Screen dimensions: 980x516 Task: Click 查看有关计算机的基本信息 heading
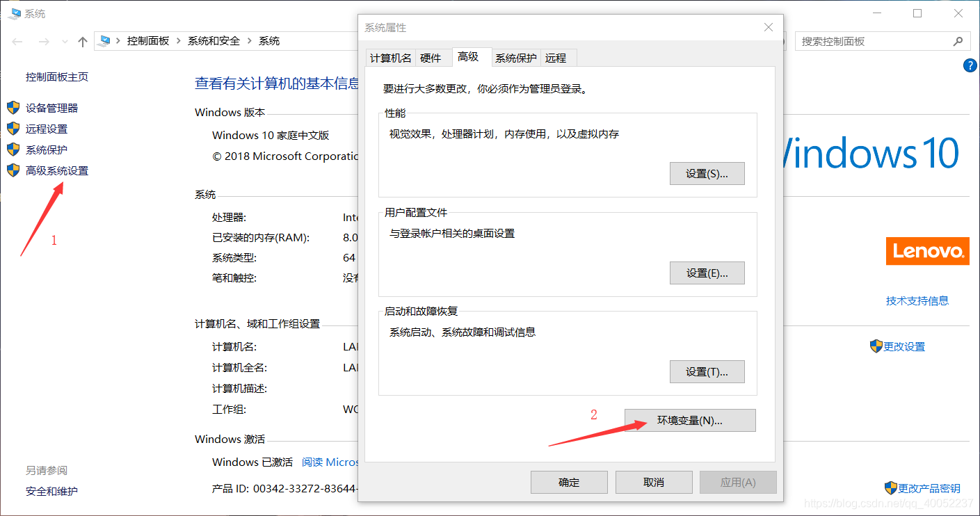[x=277, y=83]
